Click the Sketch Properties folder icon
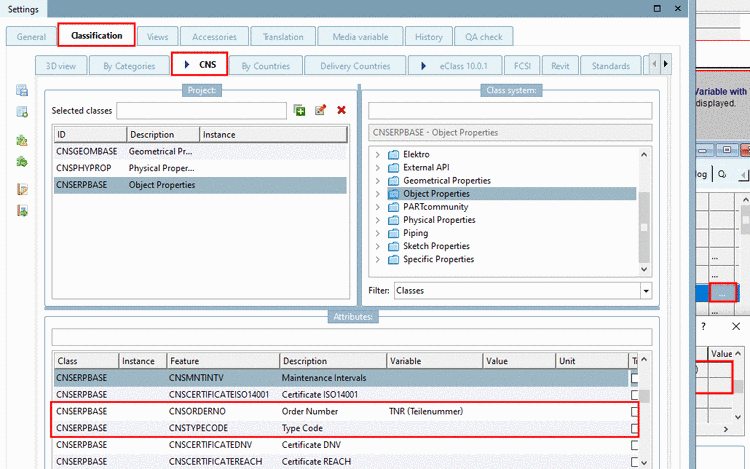This screenshot has height=469, width=750. [393, 246]
